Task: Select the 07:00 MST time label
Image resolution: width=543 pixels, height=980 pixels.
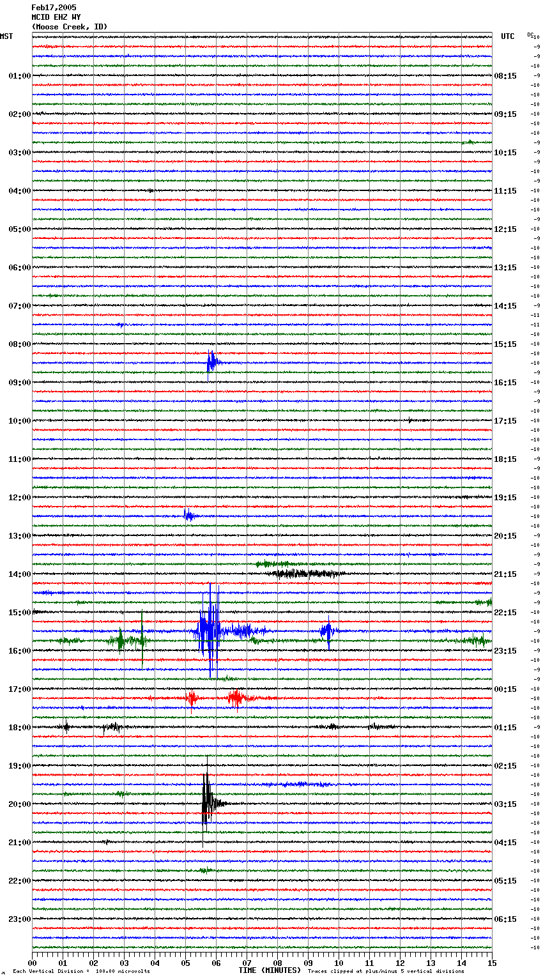Action: [x=20, y=306]
